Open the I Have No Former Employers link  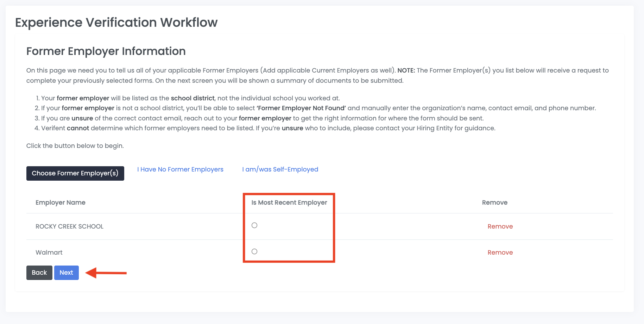pos(180,169)
